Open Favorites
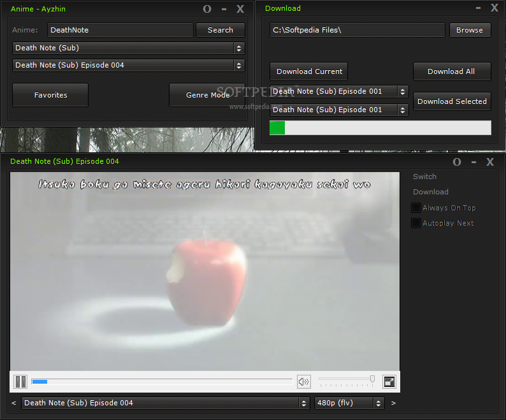The height and width of the screenshot is (420, 506). (50, 95)
